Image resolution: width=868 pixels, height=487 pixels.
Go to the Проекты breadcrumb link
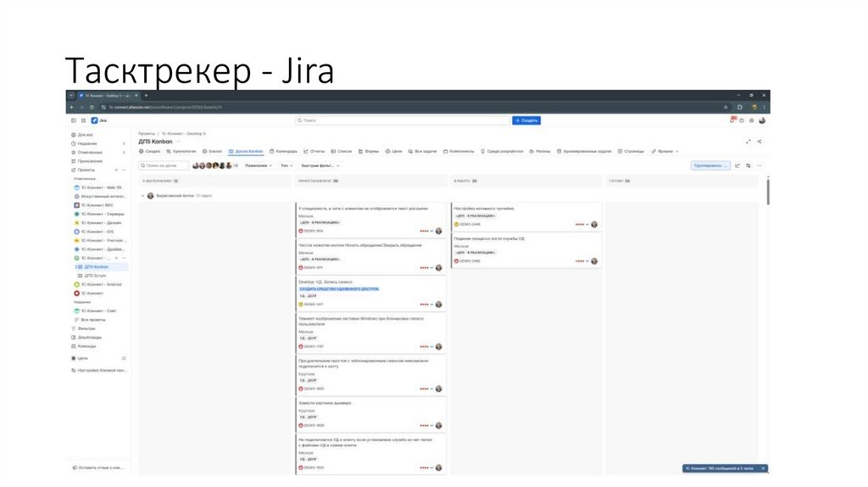point(147,133)
